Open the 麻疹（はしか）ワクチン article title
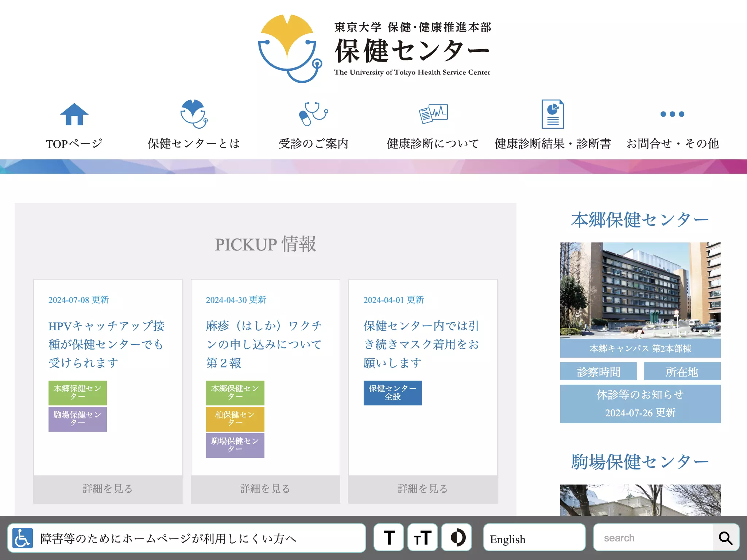The width and height of the screenshot is (747, 560). tap(264, 344)
